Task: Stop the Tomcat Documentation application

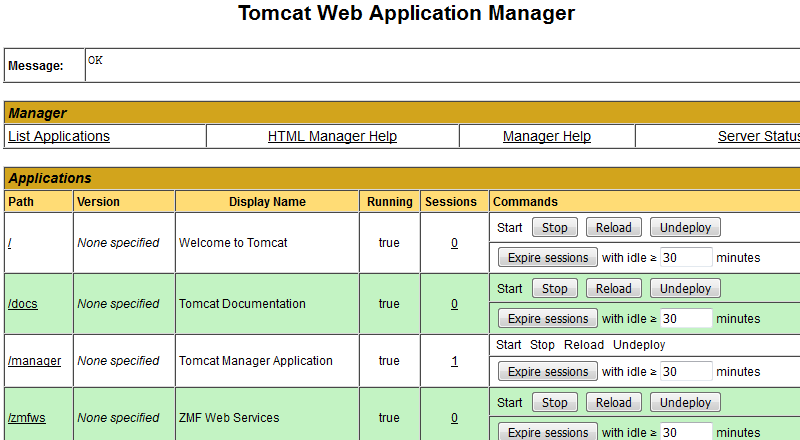Action: click(555, 288)
